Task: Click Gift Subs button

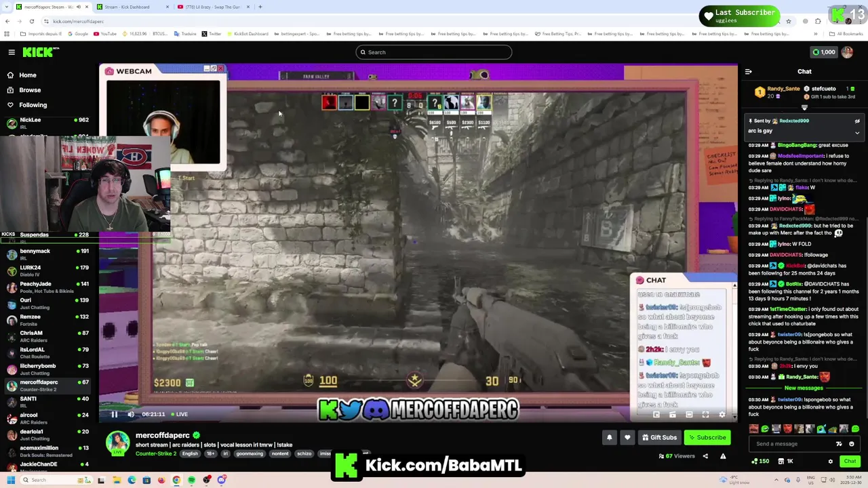Action: 660,438
